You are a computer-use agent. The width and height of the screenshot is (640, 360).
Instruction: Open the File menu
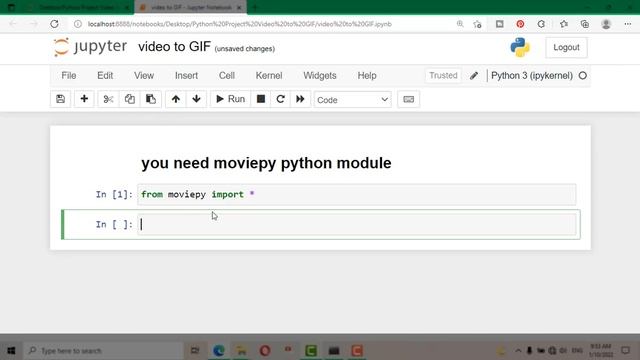pyautogui.click(x=69, y=76)
